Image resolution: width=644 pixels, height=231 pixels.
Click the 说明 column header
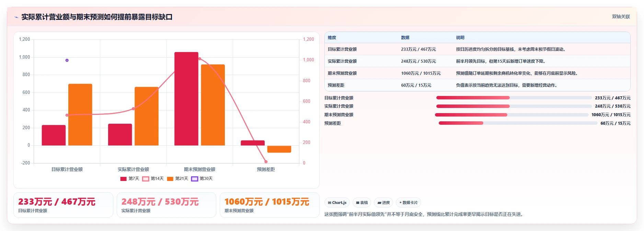pos(460,38)
